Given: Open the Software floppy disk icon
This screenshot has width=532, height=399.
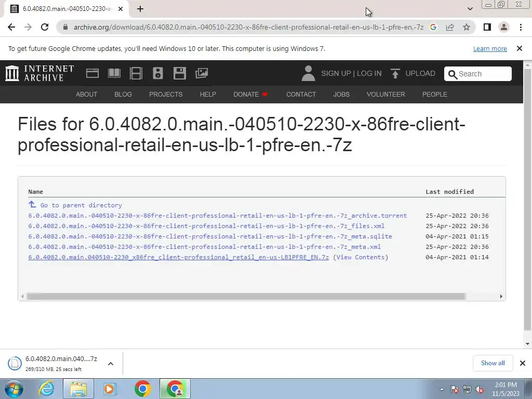Looking at the screenshot, I should click(179, 73).
